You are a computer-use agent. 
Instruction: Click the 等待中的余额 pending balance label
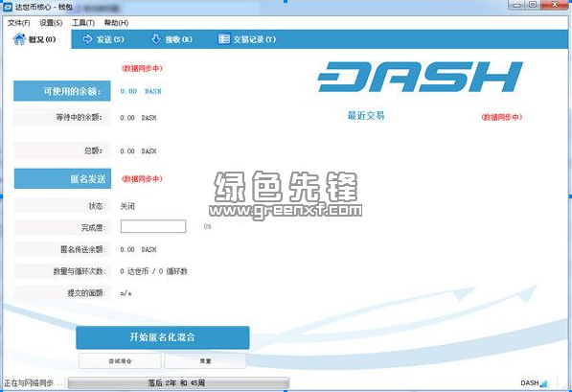62,117
